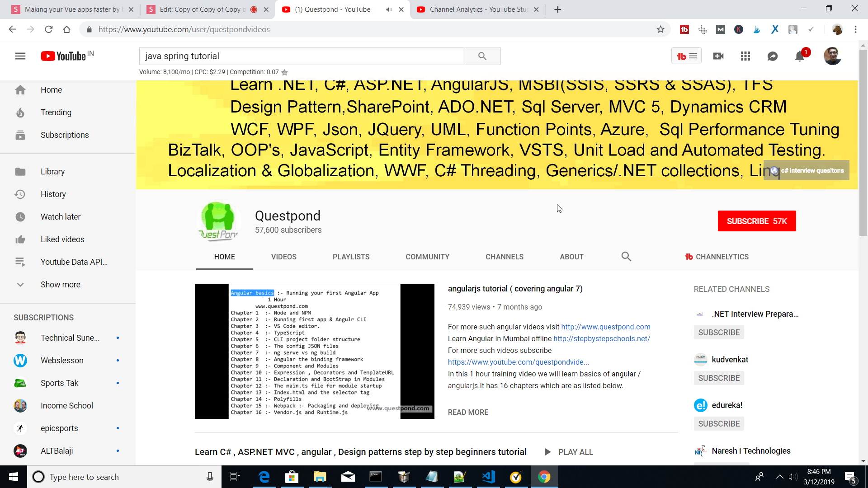Image resolution: width=868 pixels, height=488 pixels.
Task: Switch to the VIDEOS tab
Action: pyautogui.click(x=283, y=257)
